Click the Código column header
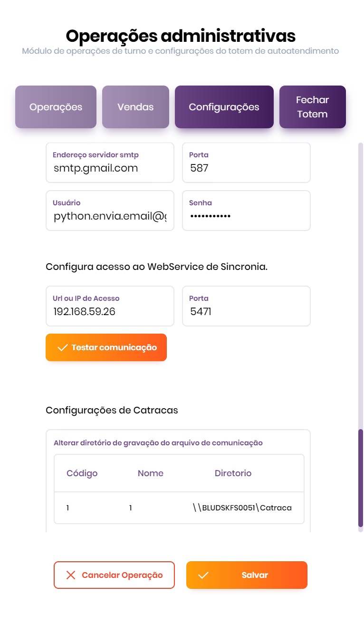 [82, 473]
